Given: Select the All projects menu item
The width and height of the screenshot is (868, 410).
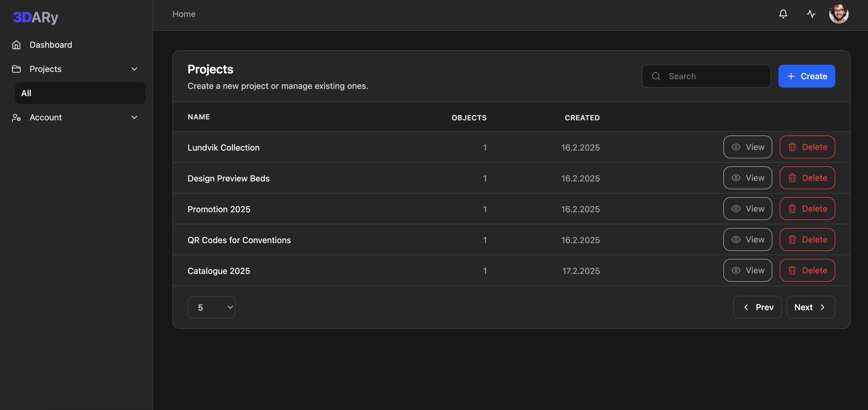Looking at the screenshot, I should pos(80,93).
